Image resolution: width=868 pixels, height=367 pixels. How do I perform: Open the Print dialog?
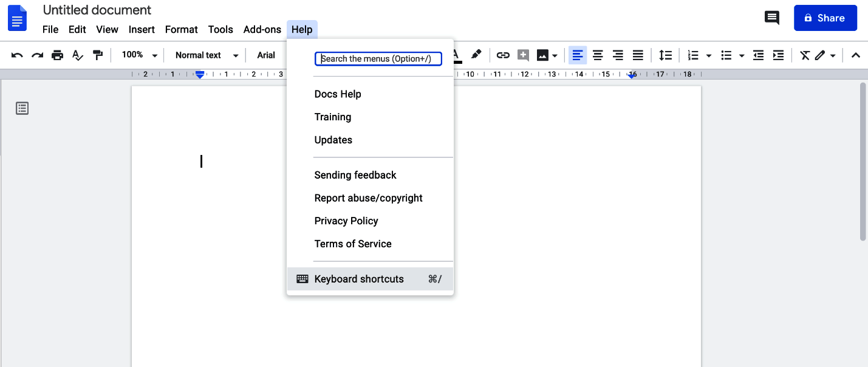pyautogui.click(x=57, y=55)
